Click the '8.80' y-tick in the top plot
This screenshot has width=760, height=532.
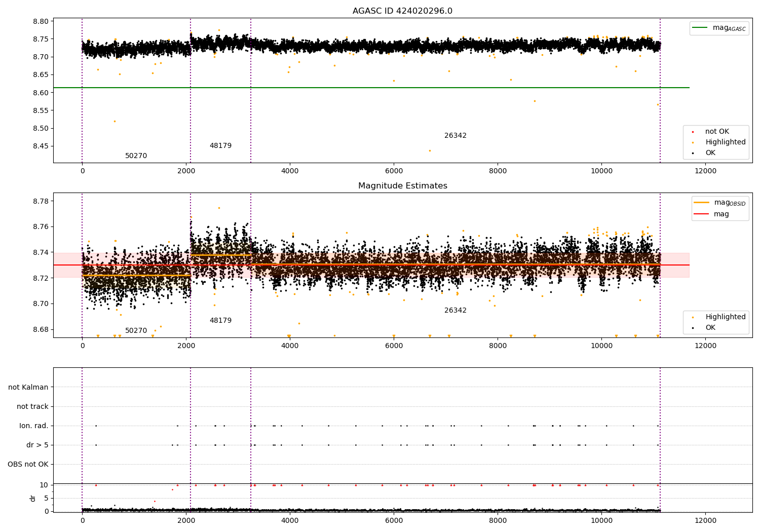41,21
